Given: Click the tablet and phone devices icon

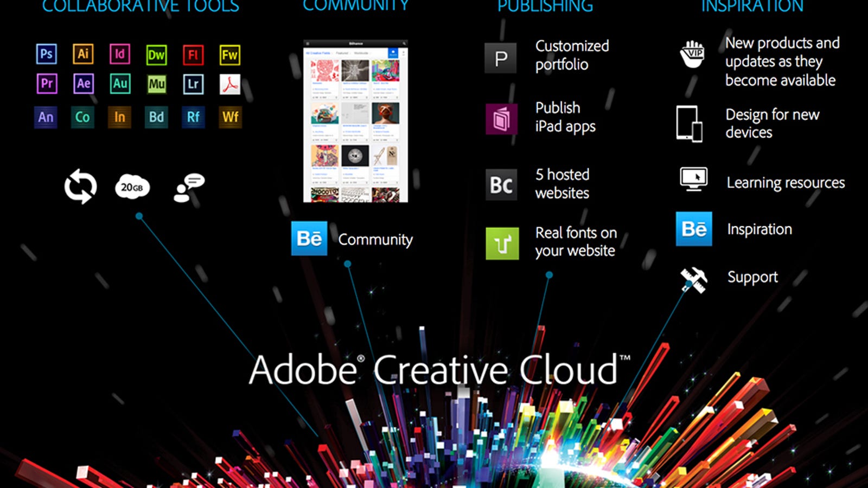Looking at the screenshot, I should point(690,124).
